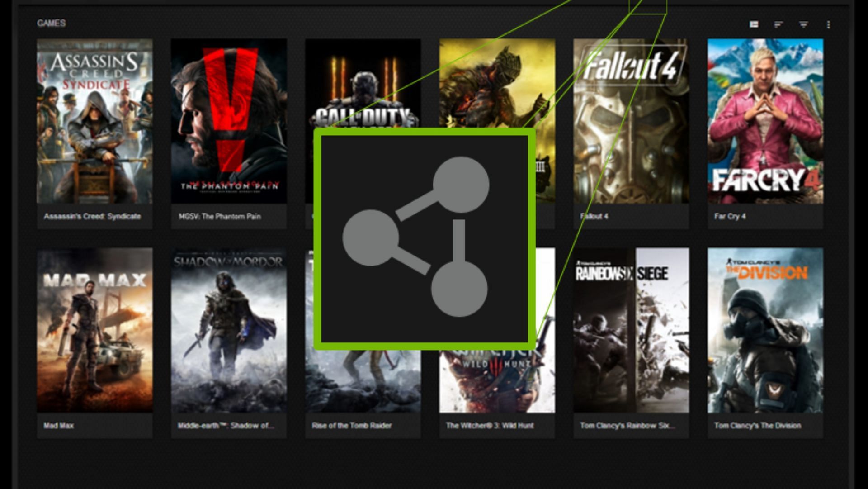Click the filter icon in top right

pyautogui.click(x=802, y=24)
